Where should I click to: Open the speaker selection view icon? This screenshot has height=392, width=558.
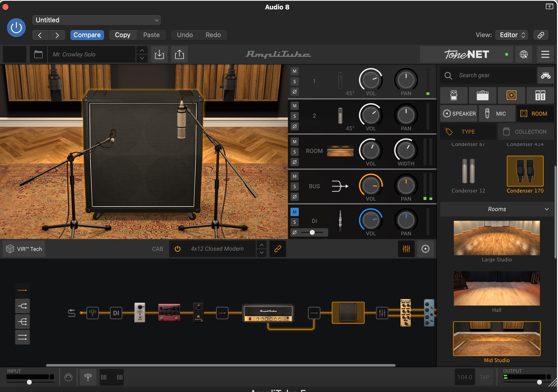425,249
